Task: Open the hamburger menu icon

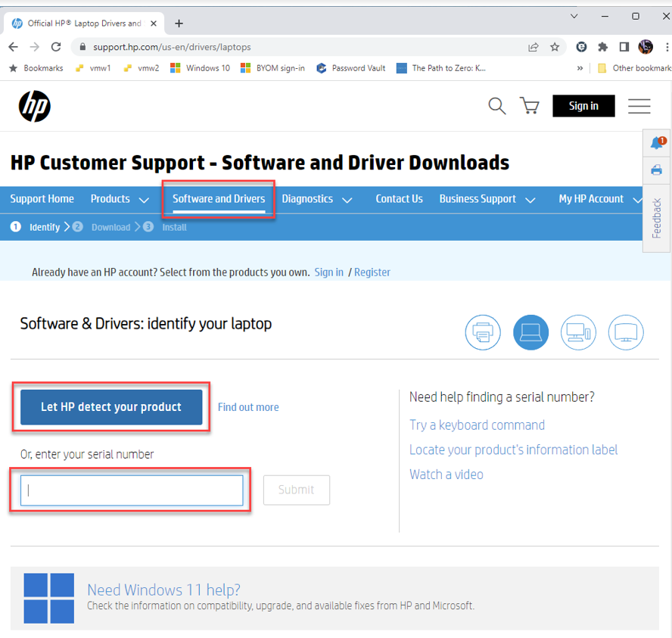Action: pyautogui.click(x=639, y=106)
